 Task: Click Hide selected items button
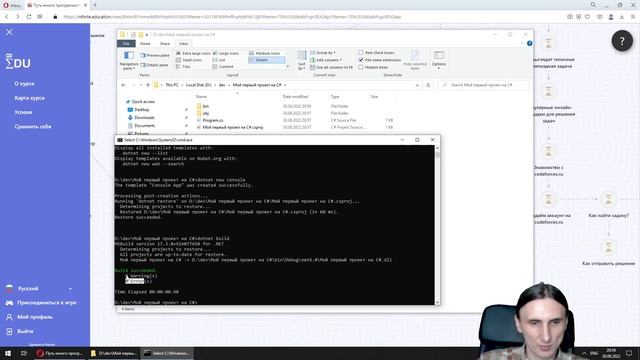click(x=415, y=60)
